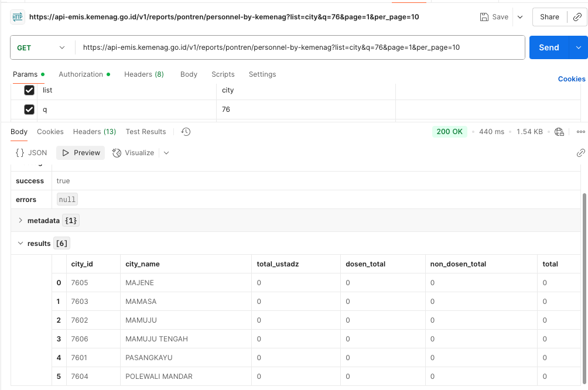Collapse the results array

tap(20, 243)
